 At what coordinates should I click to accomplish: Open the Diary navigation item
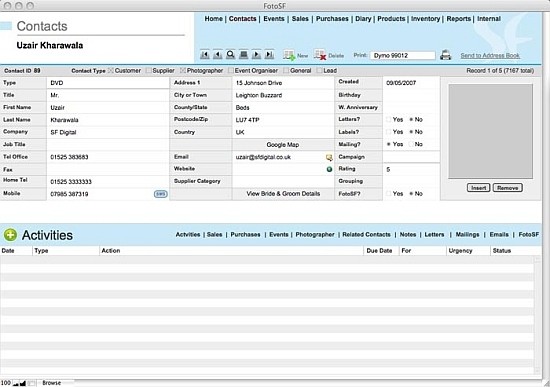(363, 19)
